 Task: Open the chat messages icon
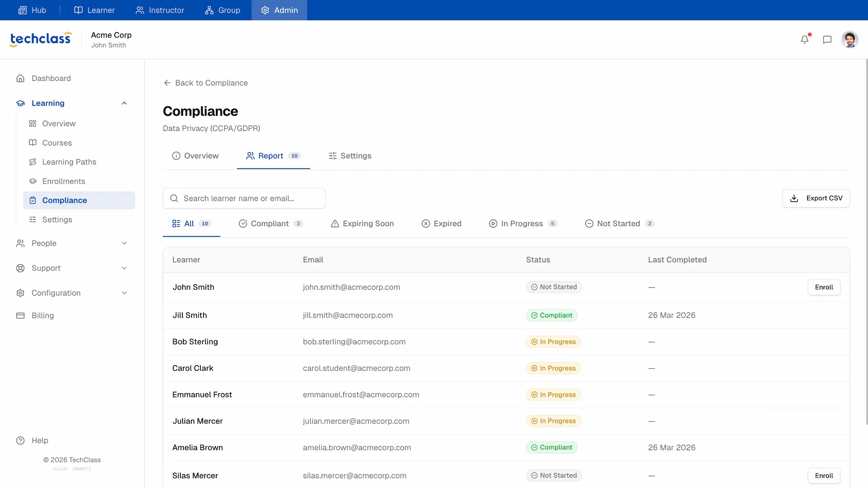pos(827,39)
